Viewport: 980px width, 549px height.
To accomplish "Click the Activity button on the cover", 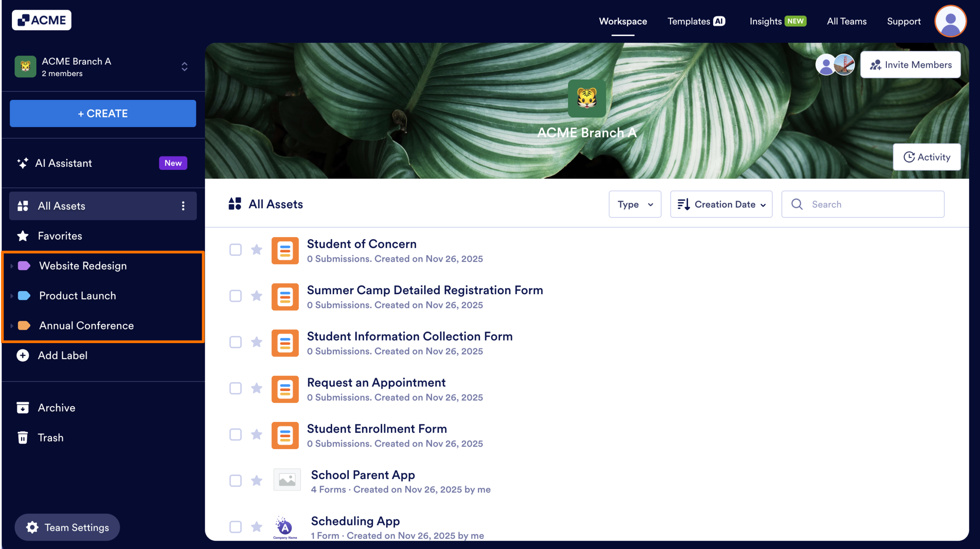I will click(926, 157).
